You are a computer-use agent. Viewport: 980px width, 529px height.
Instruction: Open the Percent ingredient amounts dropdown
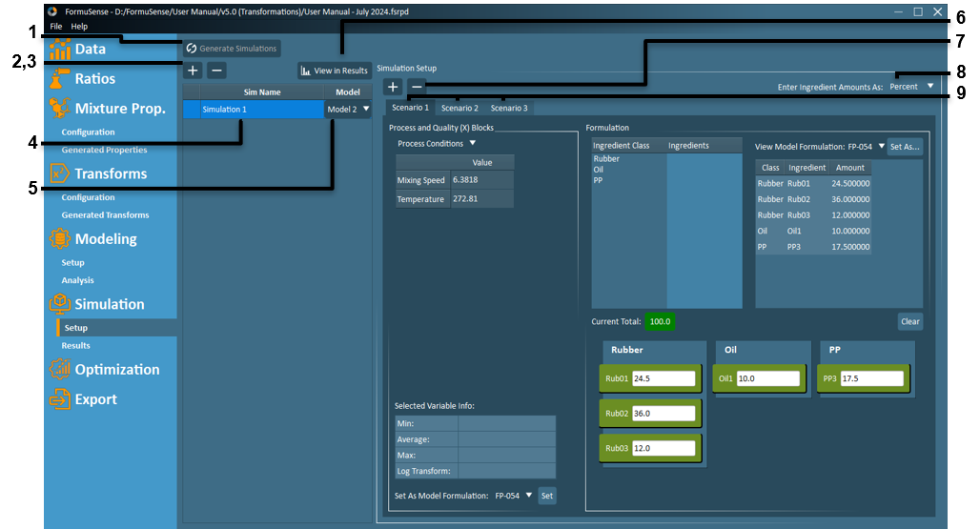coord(911,87)
